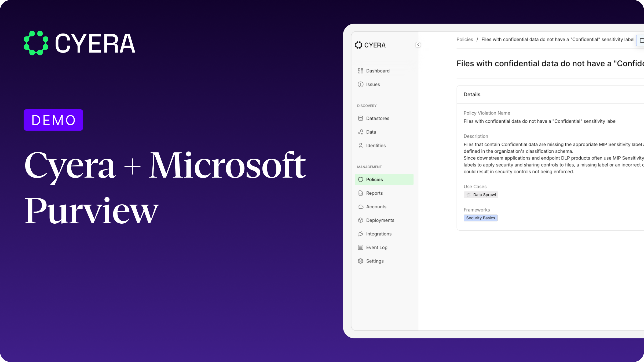The height and width of the screenshot is (362, 644).
Task: Click the large Cyera logo on banner
Action: click(x=79, y=43)
